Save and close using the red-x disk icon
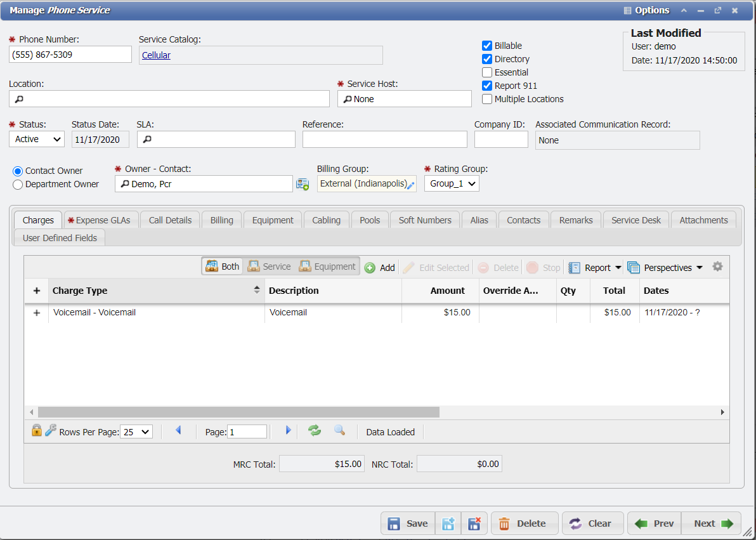This screenshot has width=756, height=540. pyautogui.click(x=474, y=523)
